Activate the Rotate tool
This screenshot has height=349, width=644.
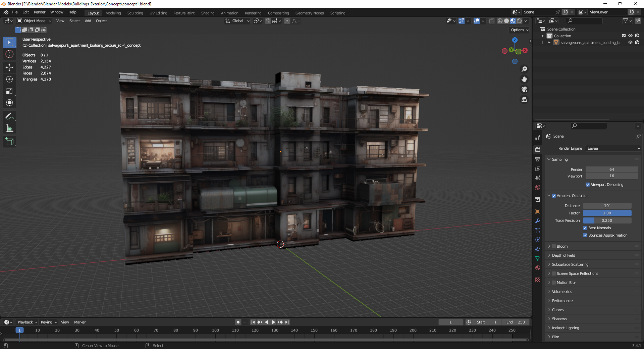click(x=9, y=79)
